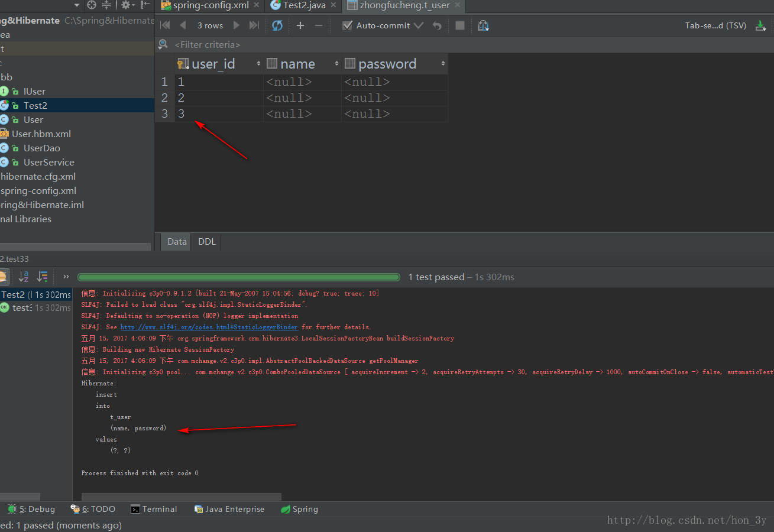
Task: Click the user_id cell with value 3
Action: pos(219,113)
